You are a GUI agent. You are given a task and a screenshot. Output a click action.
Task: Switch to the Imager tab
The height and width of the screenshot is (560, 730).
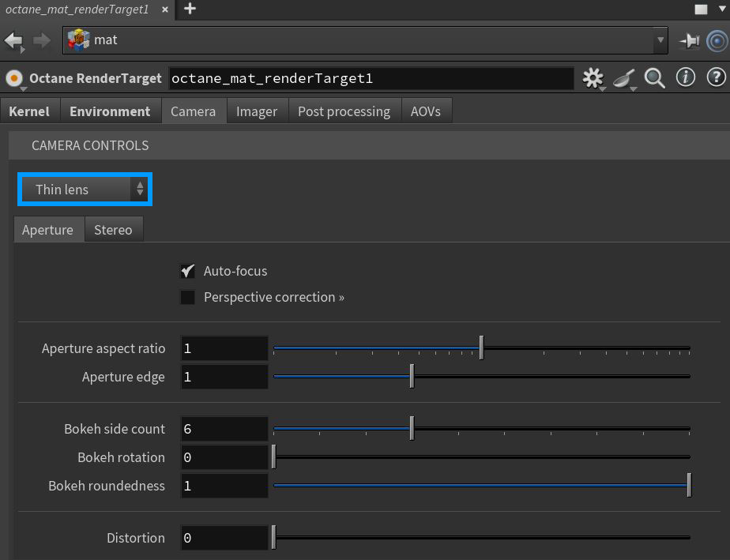257,111
